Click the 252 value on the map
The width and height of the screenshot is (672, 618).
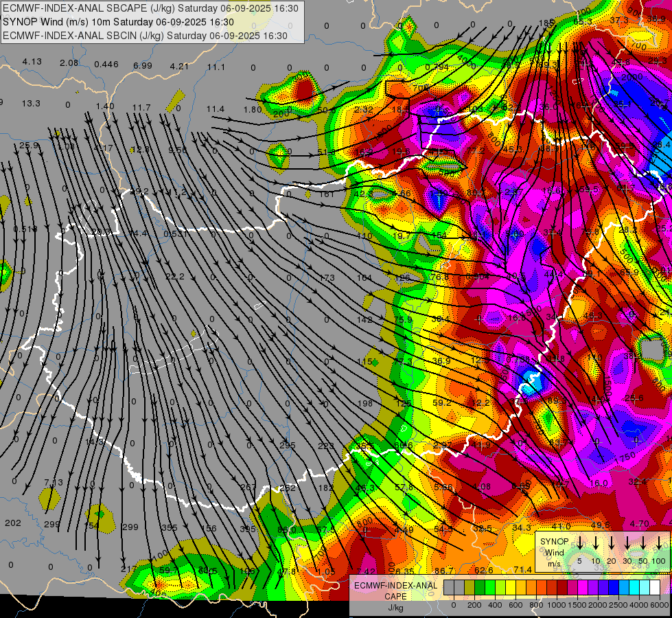click(287, 488)
